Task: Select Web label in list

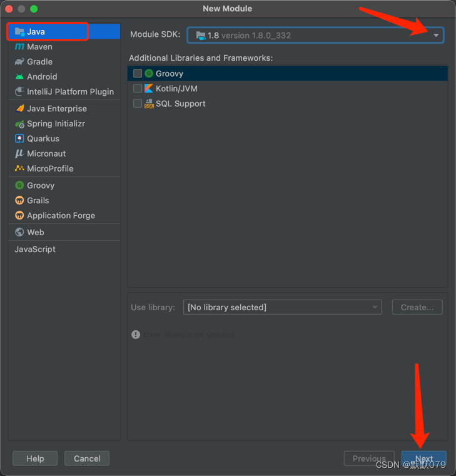Action: point(36,232)
